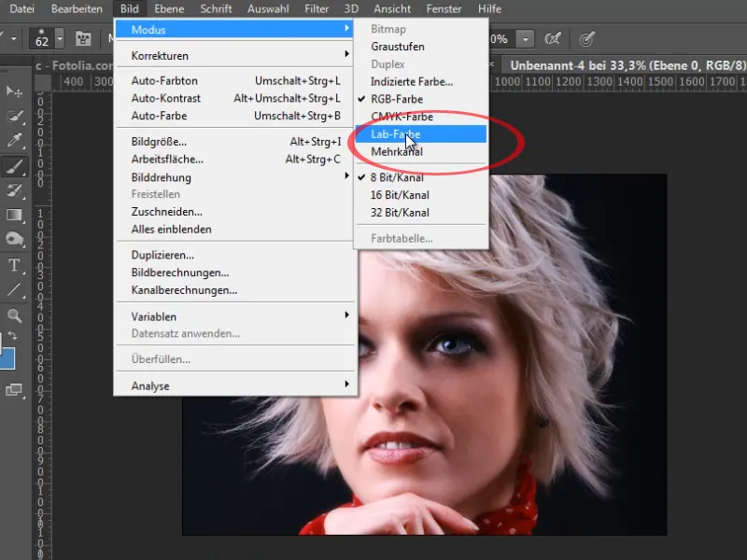Expand the Korrekturen submenu
This screenshot has height=560, width=747.
click(235, 56)
